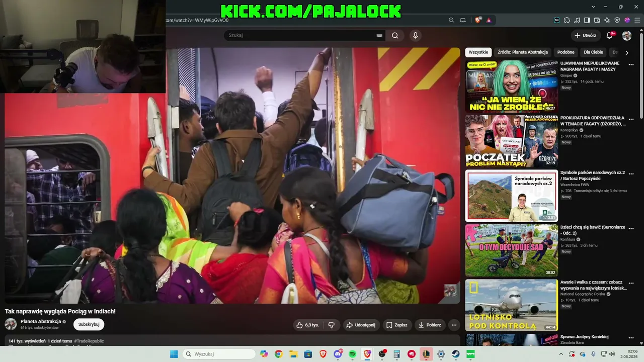This screenshot has width=644, height=362.
Task: Click the Pobierz download button
Action: pyautogui.click(x=430, y=325)
